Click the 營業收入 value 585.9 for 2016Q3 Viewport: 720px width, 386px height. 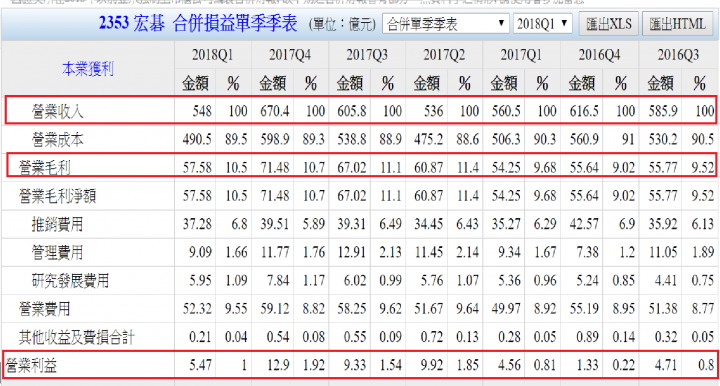point(663,111)
